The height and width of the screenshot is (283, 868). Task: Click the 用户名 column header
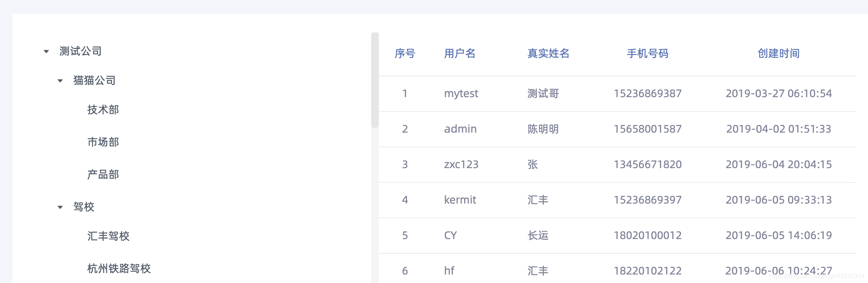pyautogui.click(x=460, y=54)
